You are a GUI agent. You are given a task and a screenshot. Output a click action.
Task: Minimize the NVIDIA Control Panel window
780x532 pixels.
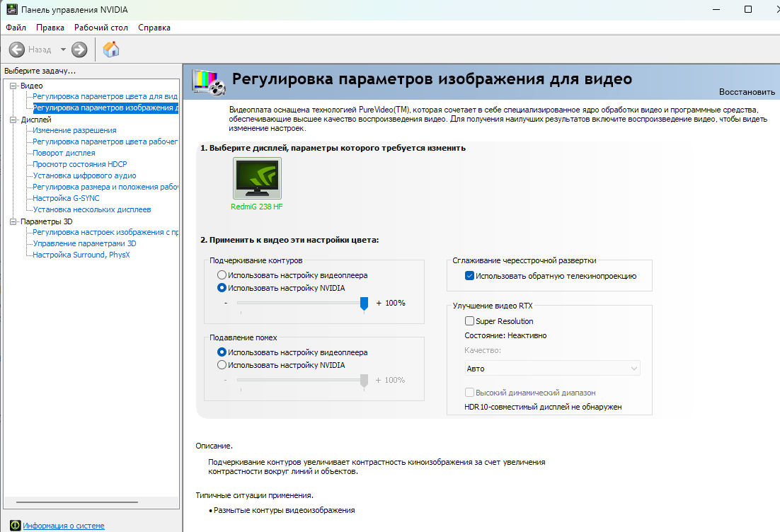(x=716, y=9)
